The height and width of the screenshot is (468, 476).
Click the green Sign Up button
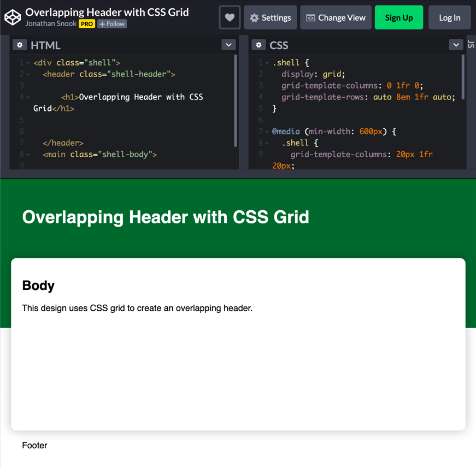coord(399,17)
